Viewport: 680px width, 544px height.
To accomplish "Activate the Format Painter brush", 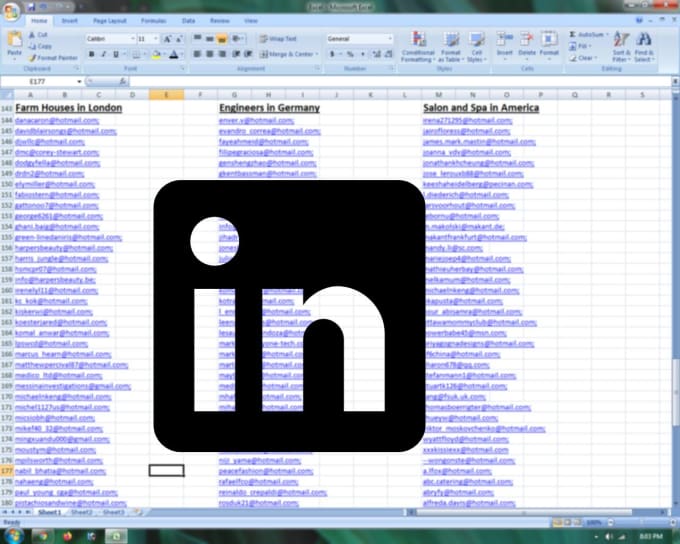I will click(53, 58).
